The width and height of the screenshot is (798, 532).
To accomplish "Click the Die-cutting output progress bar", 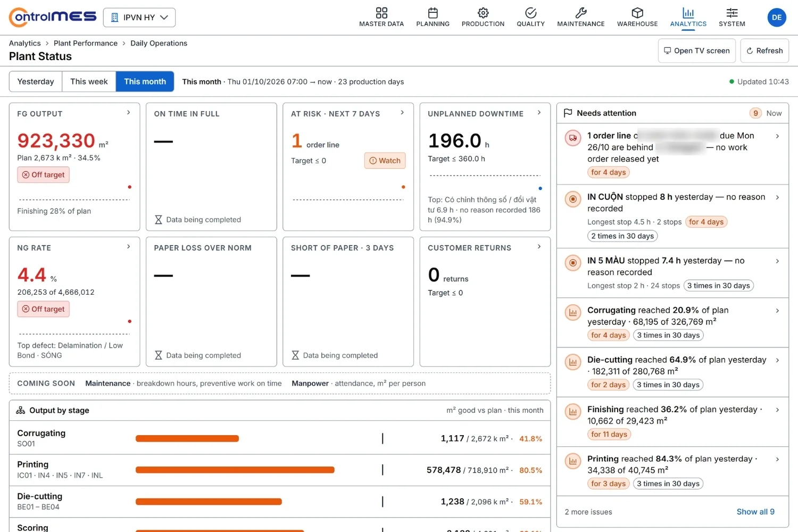I will [209, 502].
